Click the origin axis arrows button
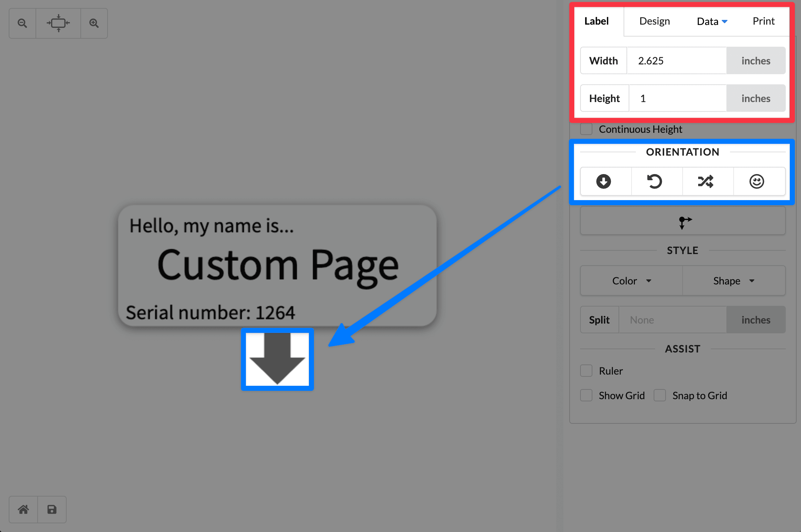Image resolution: width=801 pixels, height=532 pixels. click(x=683, y=221)
